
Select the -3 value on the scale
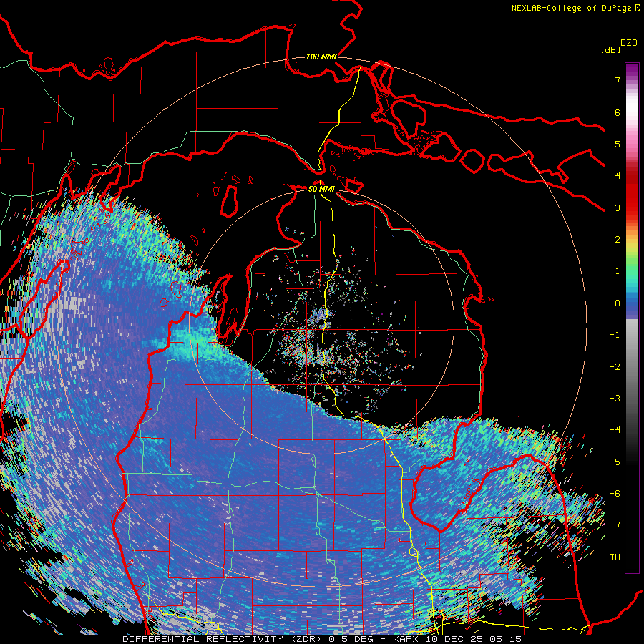coord(615,399)
